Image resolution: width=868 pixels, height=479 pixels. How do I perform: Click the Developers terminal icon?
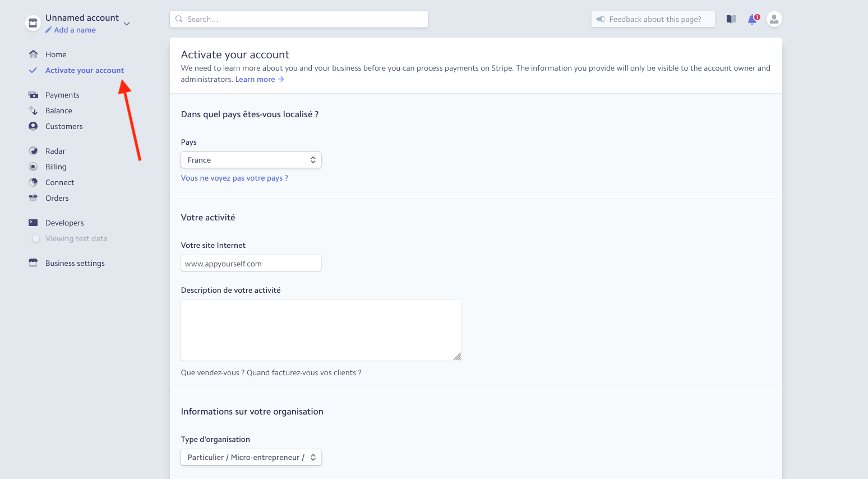pyautogui.click(x=33, y=223)
